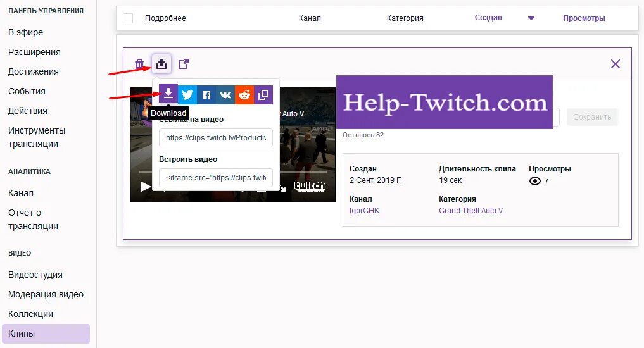Click the 'Осталось 82' counter text
644x348 pixels.
click(363, 135)
